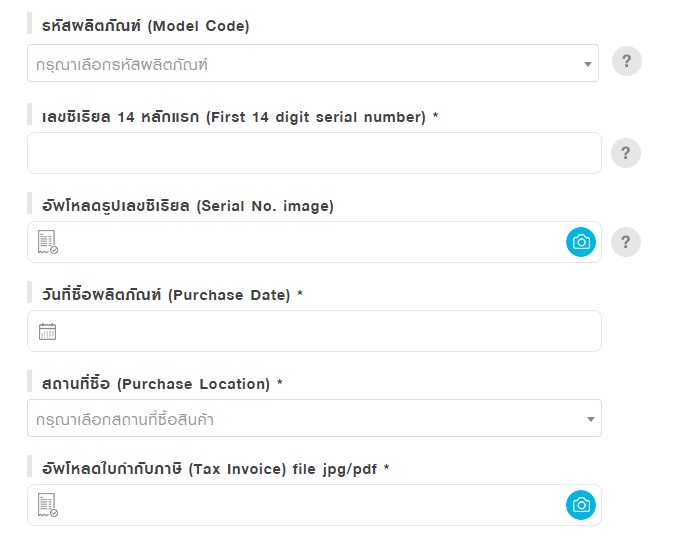Click help icon next to serial number field
This screenshot has width=691, height=547.
point(625,153)
